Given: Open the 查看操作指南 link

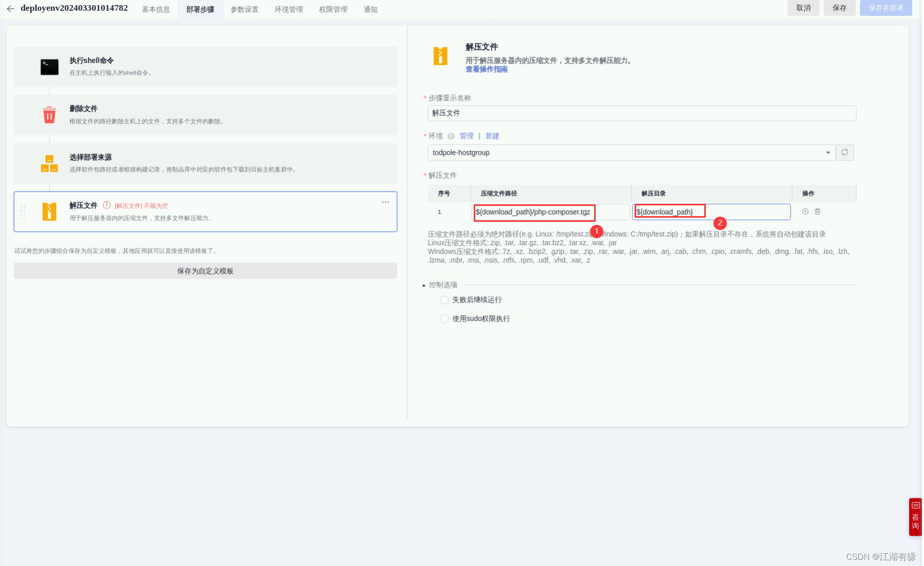Looking at the screenshot, I should (x=486, y=69).
